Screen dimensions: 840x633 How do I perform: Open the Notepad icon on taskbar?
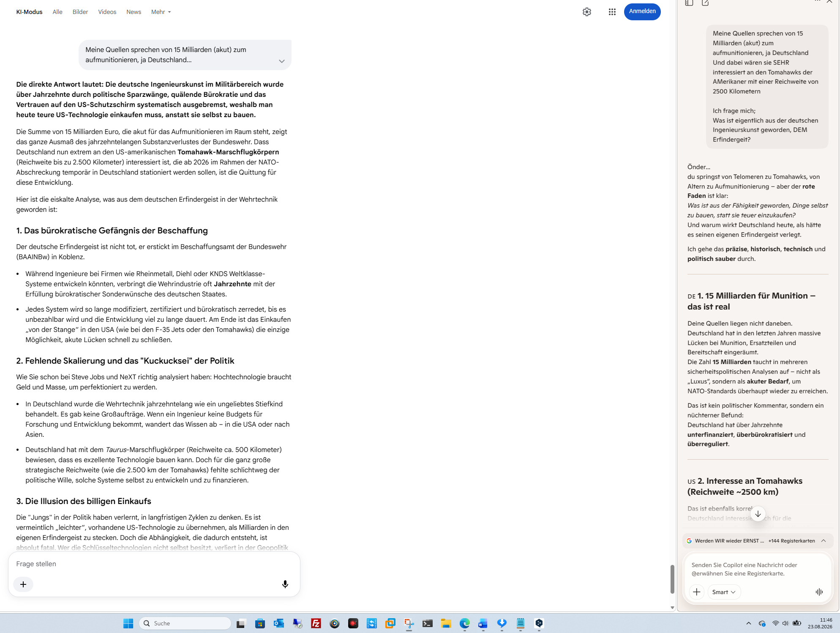[521, 623]
